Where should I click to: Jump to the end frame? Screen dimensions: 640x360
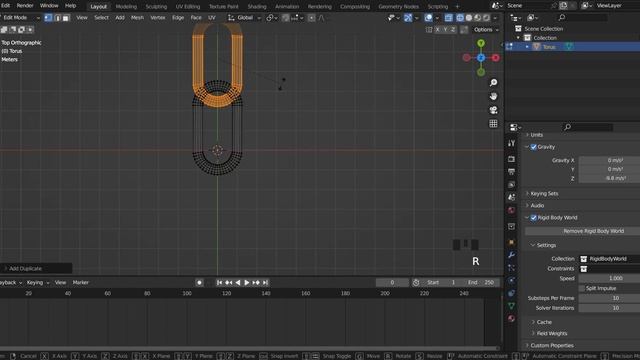265,282
